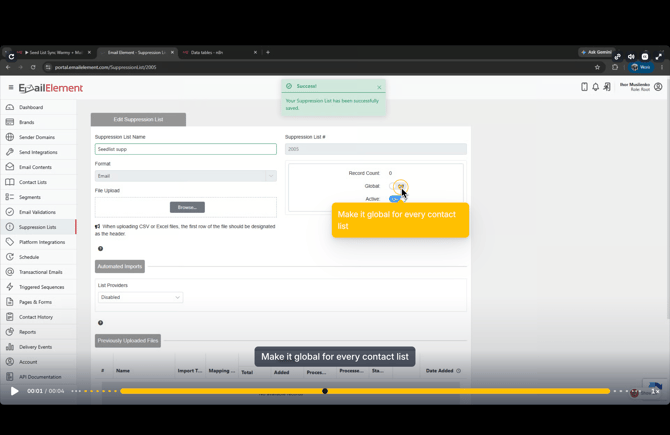Toggle the Global switch
670x435 pixels.
coord(398,186)
